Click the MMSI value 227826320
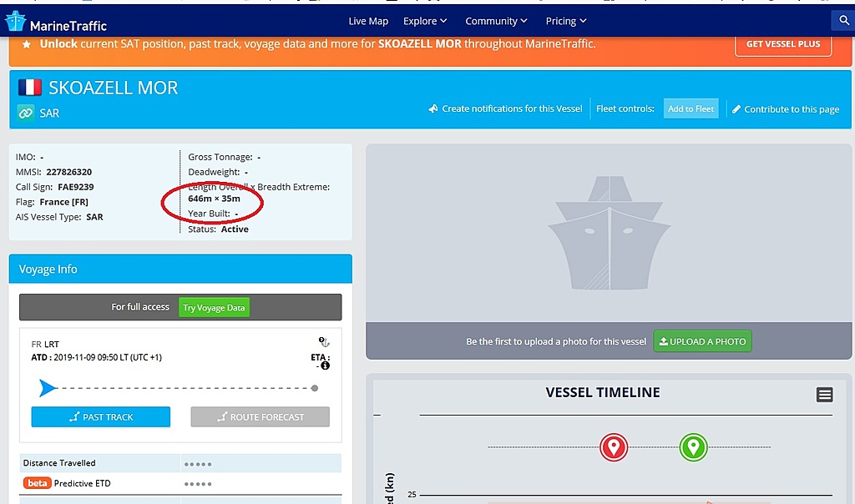This screenshot has width=855, height=504. coord(68,172)
